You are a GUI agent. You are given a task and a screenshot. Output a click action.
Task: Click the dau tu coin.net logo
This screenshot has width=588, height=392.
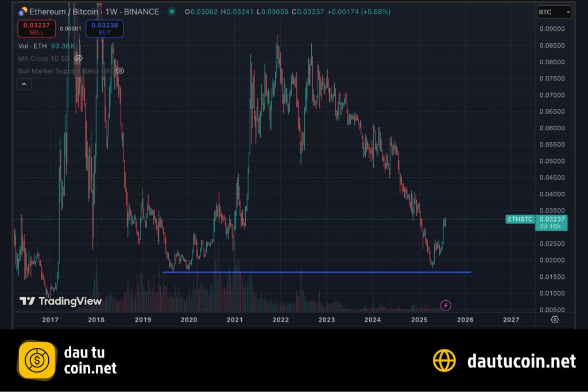coord(67,360)
